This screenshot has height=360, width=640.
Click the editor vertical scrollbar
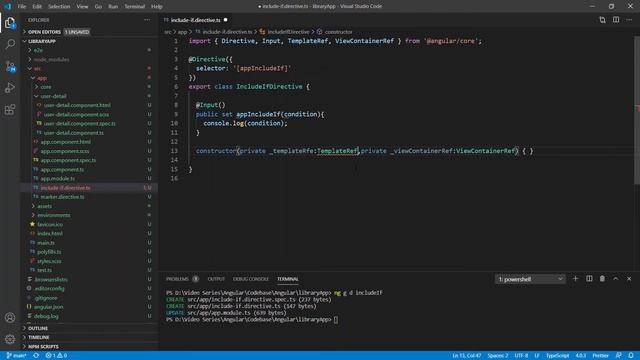637,110
